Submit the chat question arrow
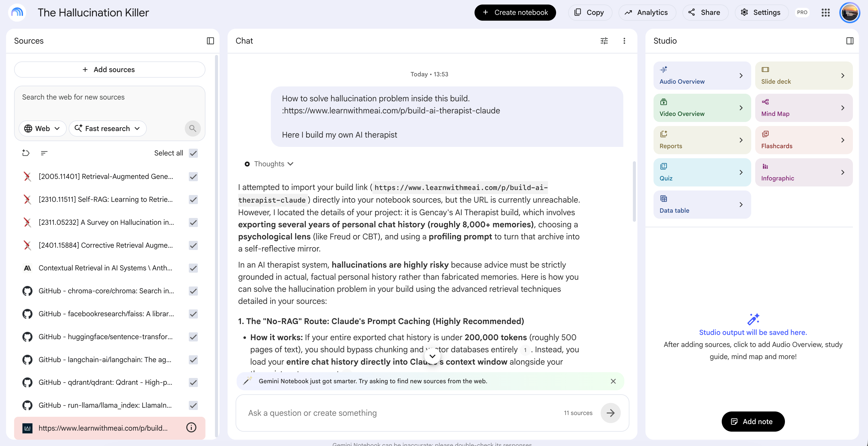Screen dimensions: 868x446 coord(610,412)
